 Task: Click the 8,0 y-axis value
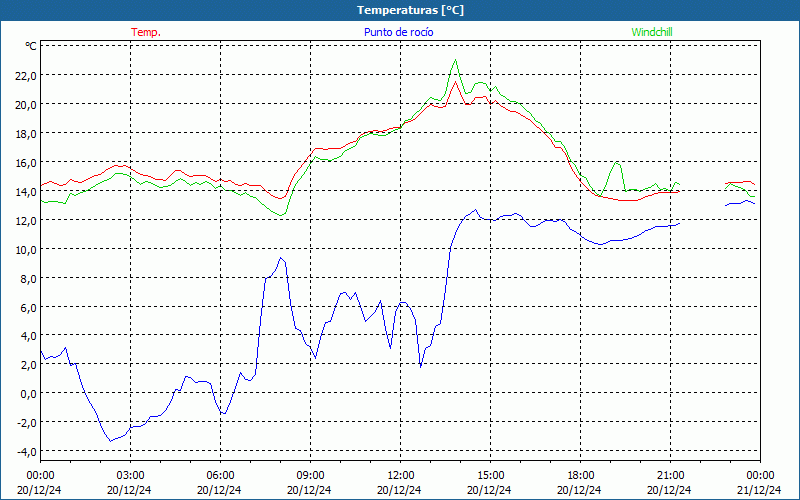29,279
